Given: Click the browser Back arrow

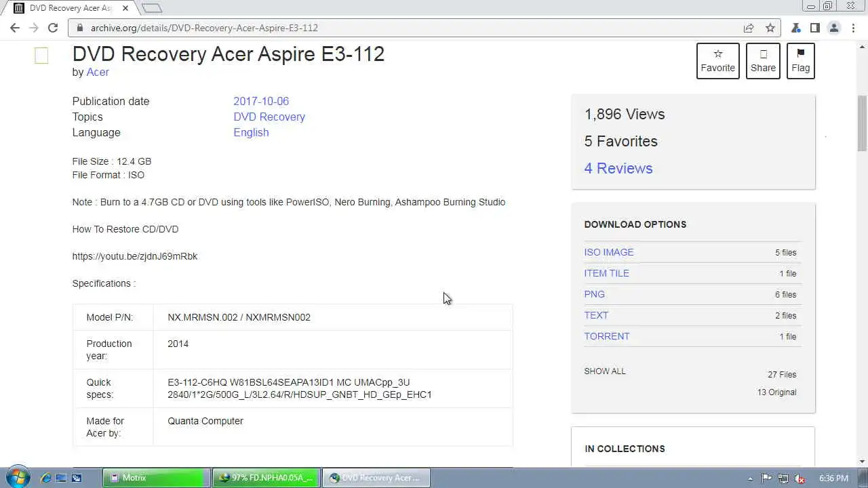Looking at the screenshot, I should (15, 28).
